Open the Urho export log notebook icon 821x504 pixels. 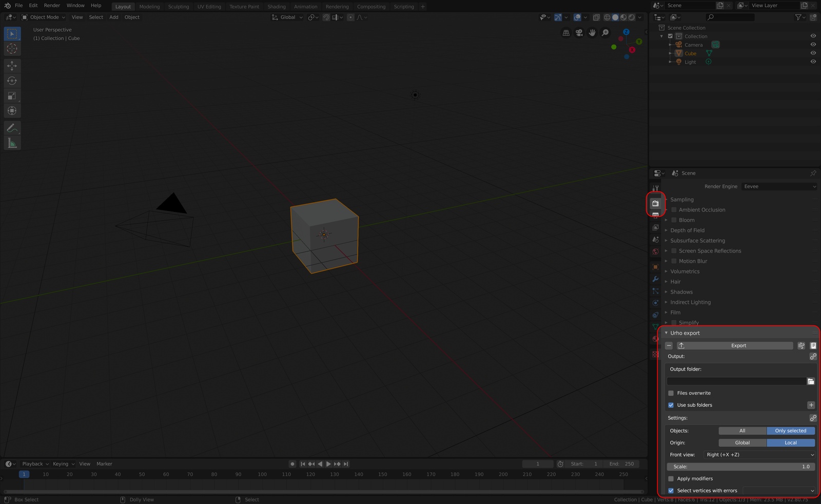point(813,346)
